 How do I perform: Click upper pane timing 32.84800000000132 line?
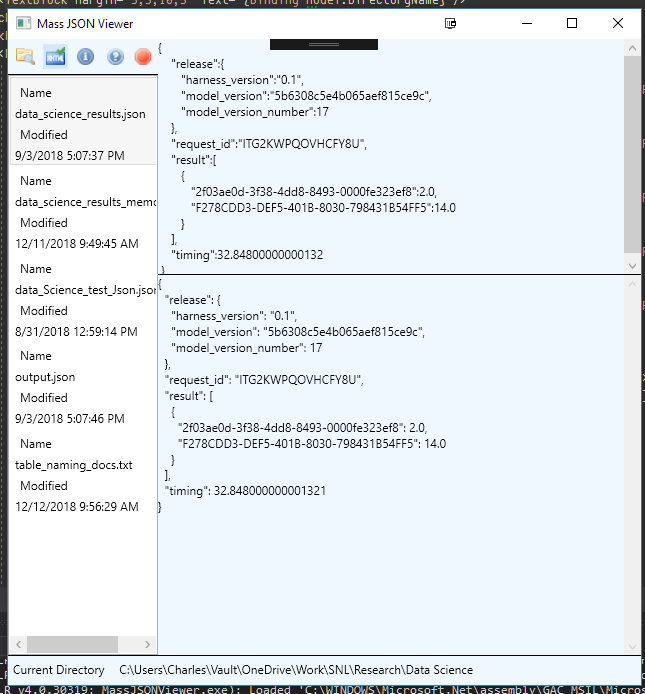247,255
